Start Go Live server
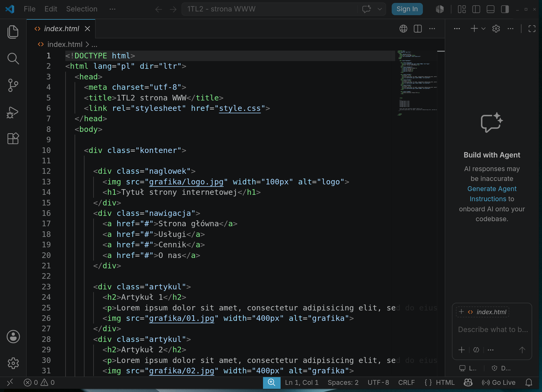The height and width of the screenshot is (392, 542). (x=498, y=382)
